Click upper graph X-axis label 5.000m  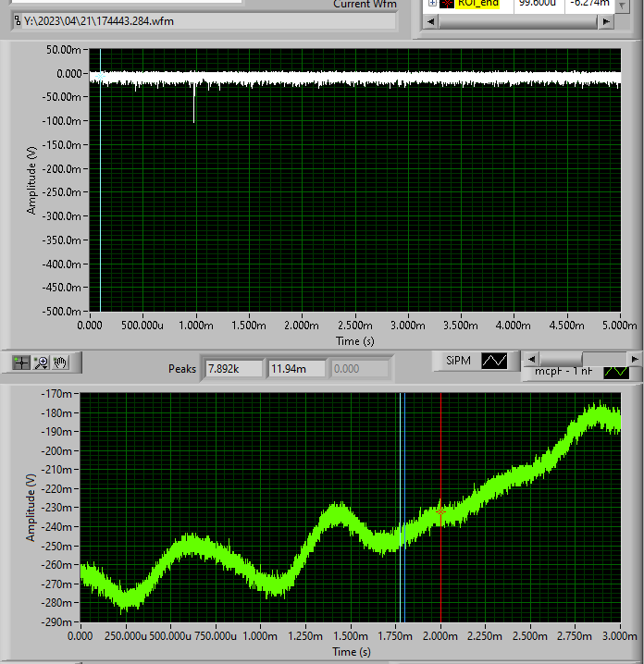[x=619, y=326]
